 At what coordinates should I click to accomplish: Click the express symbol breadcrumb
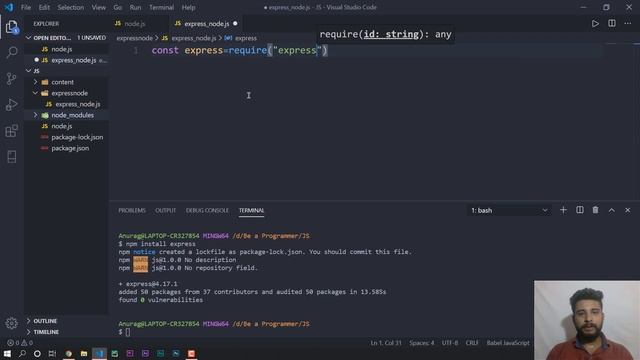pos(245,38)
